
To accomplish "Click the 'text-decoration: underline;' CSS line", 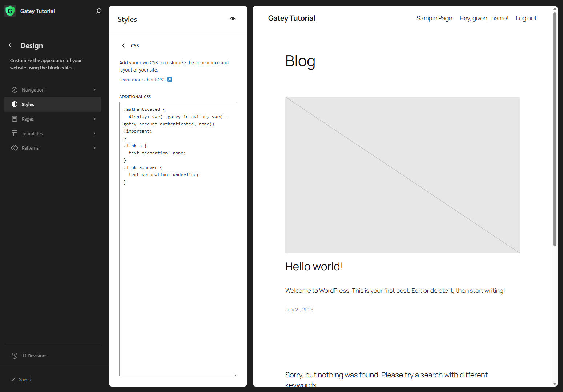I will pyautogui.click(x=164, y=175).
